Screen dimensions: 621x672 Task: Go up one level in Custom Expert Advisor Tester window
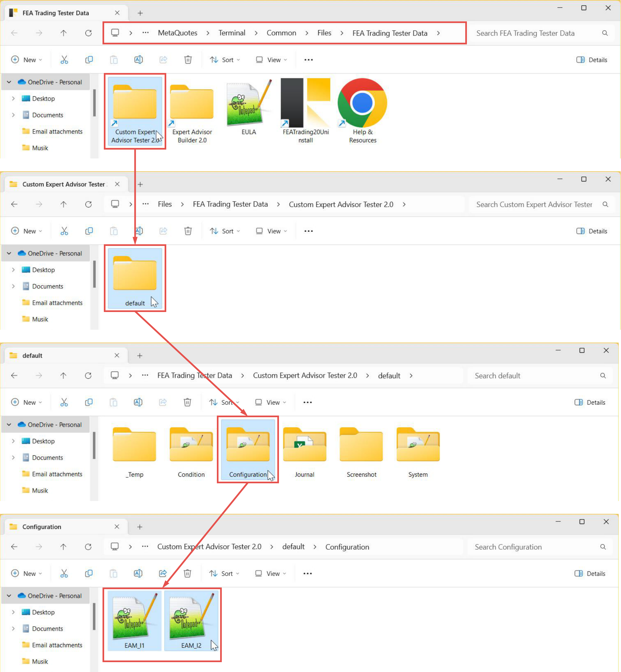point(63,204)
